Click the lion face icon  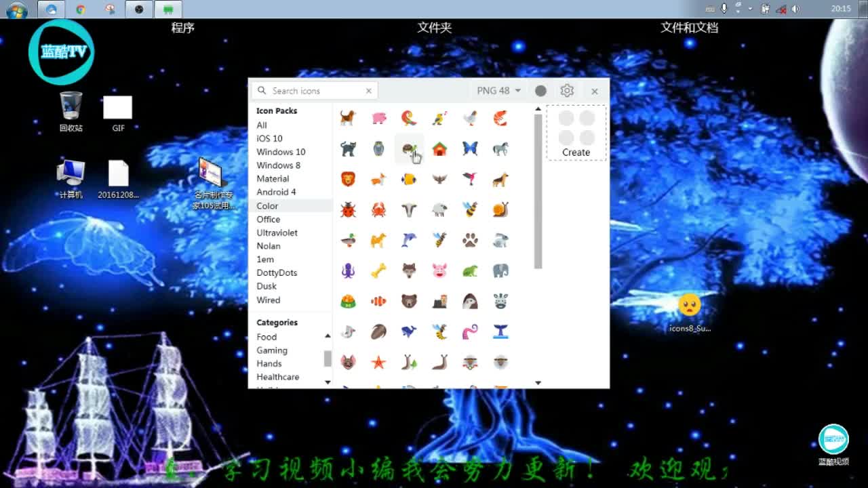tap(348, 179)
